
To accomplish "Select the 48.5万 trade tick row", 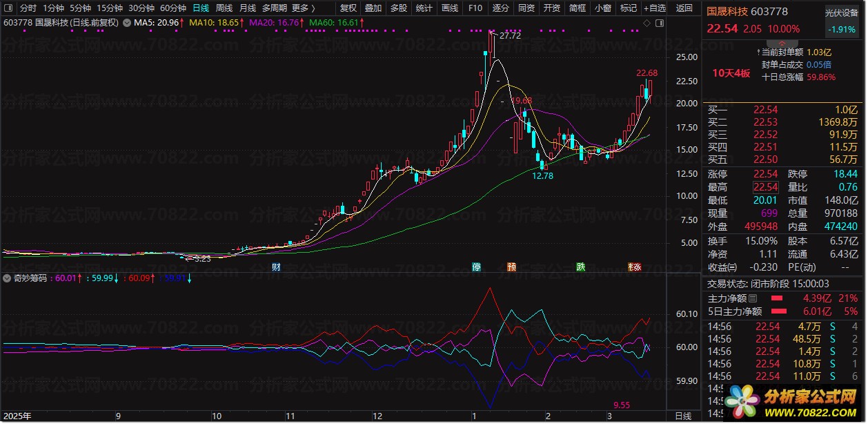I will (782, 339).
